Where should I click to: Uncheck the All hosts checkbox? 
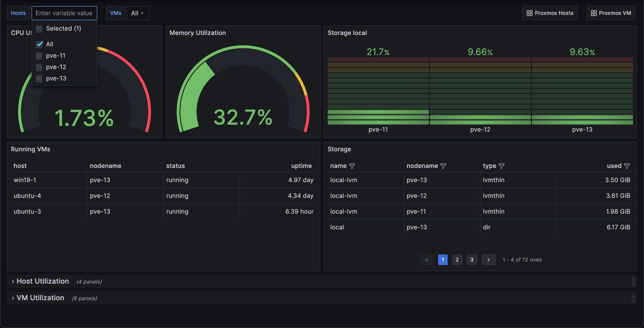click(x=39, y=44)
